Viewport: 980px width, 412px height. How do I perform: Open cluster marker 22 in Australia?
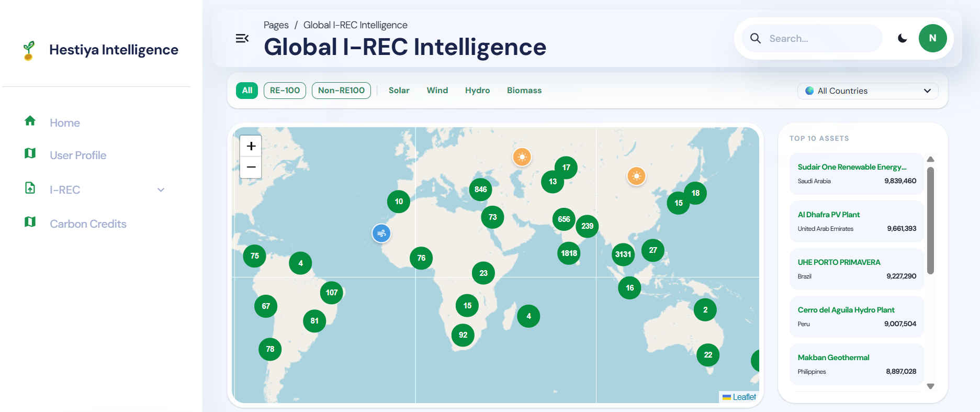[708, 355]
